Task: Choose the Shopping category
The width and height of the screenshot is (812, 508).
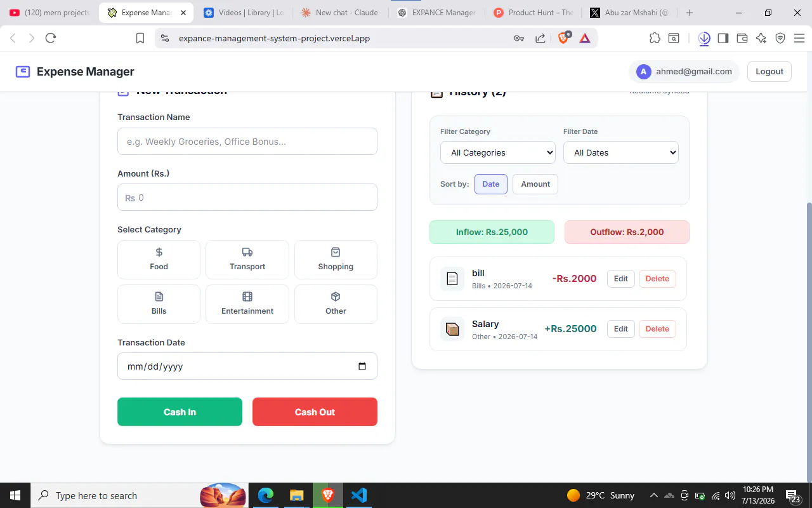Action: coord(336,260)
